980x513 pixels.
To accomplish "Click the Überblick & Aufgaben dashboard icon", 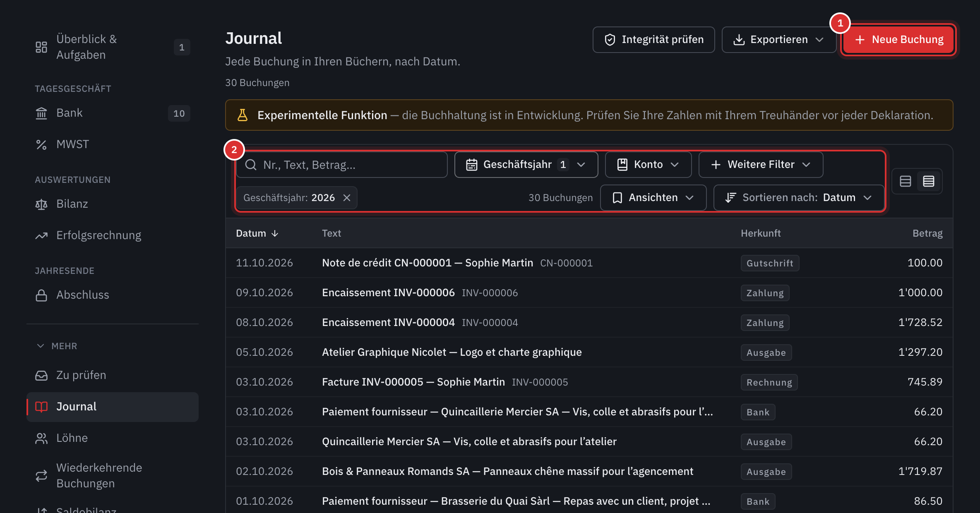I will coord(41,47).
